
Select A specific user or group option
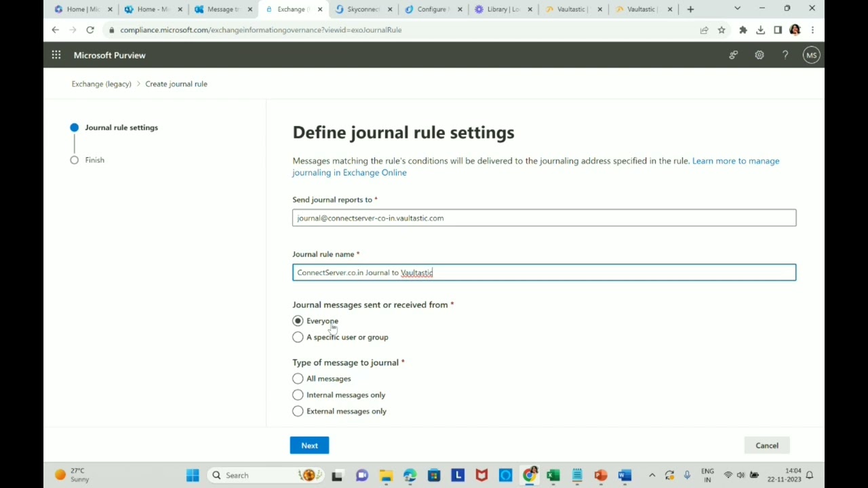click(298, 337)
